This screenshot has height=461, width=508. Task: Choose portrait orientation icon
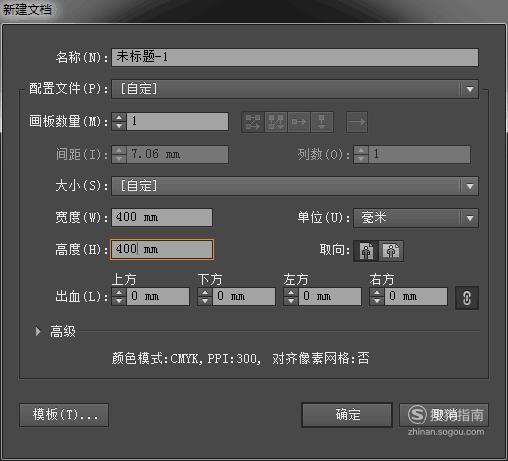pyautogui.click(x=366, y=251)
